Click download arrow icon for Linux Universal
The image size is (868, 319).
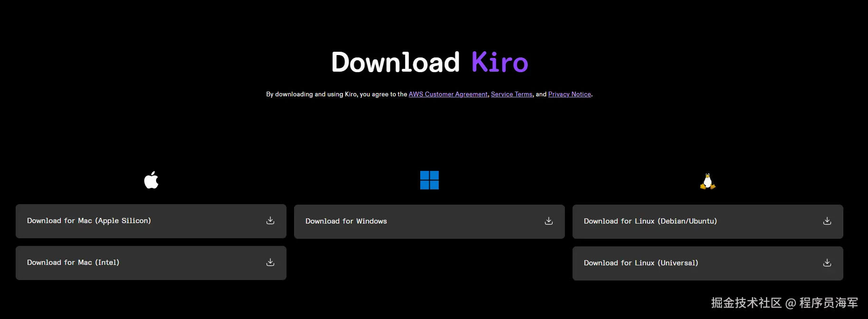click(x=827, y=263)
